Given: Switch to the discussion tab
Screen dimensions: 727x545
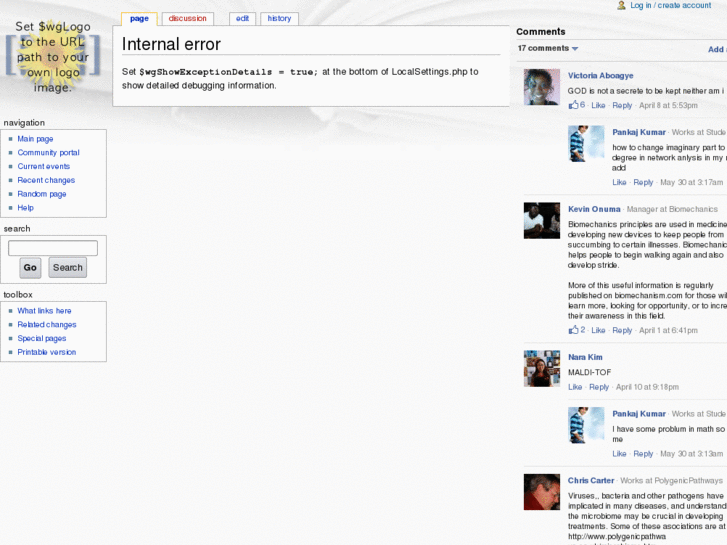Looking at the screenshot, I should pyautogui.click(x=187, y=19).
